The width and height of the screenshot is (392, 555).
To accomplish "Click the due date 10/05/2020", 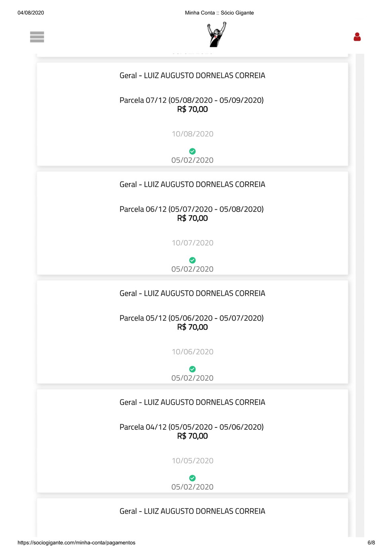I will pos(192,461).
